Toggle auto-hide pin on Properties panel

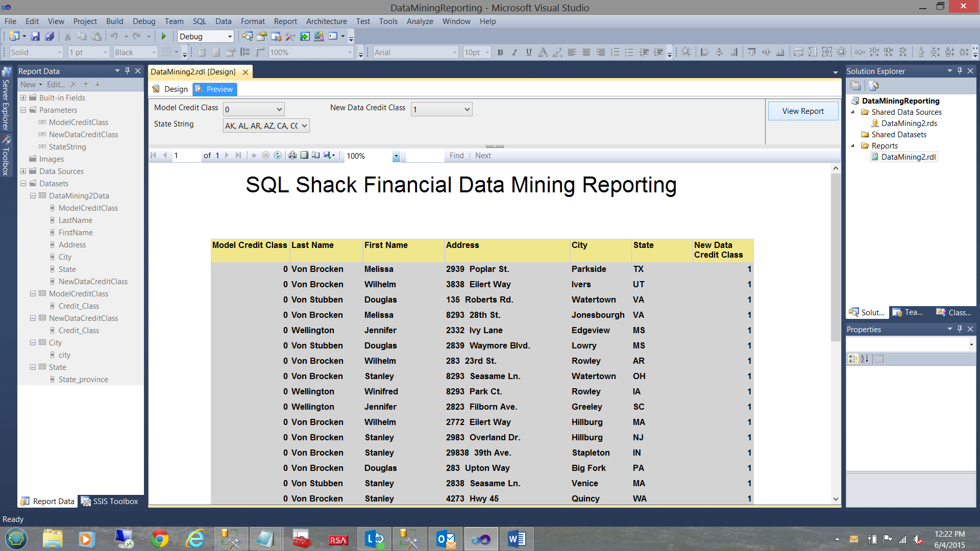[960, 329]
